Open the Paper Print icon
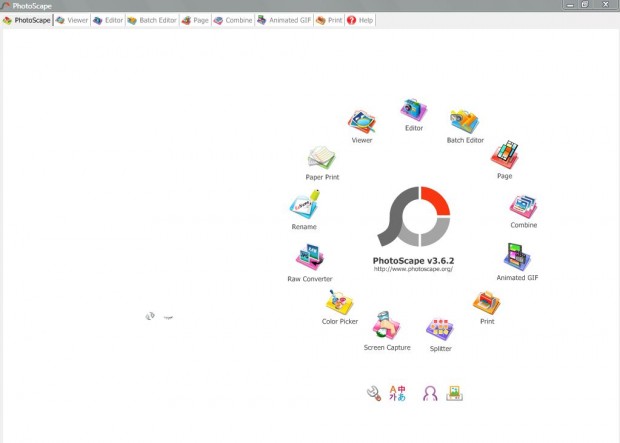 point(321,158)
